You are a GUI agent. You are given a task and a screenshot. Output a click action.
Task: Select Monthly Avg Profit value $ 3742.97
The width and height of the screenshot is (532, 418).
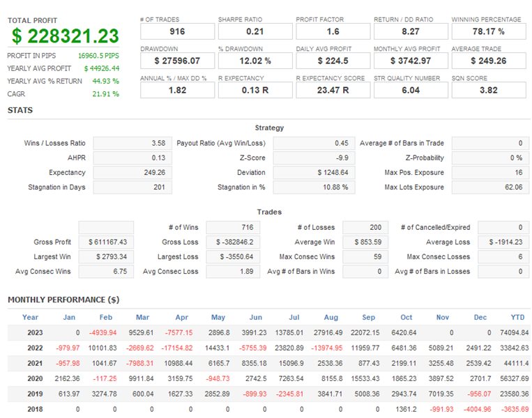pyautogui.click(x=411, y=61)
